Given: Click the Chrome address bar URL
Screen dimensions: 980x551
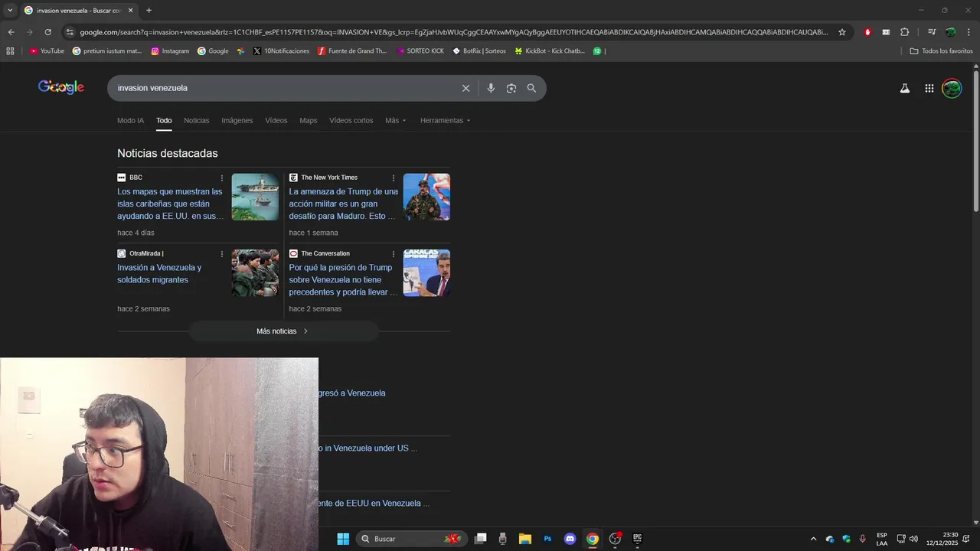Looking at the screenshot, I should tap(453, 32).
